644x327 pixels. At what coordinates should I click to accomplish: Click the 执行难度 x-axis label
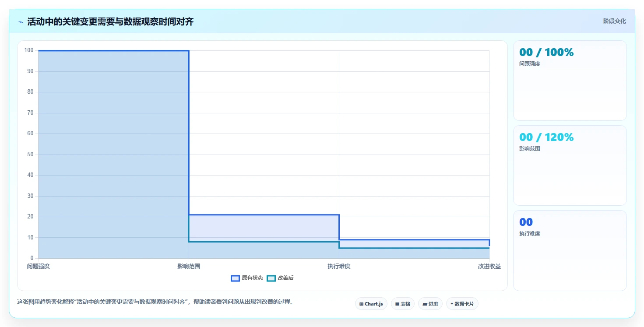(339, 266)
